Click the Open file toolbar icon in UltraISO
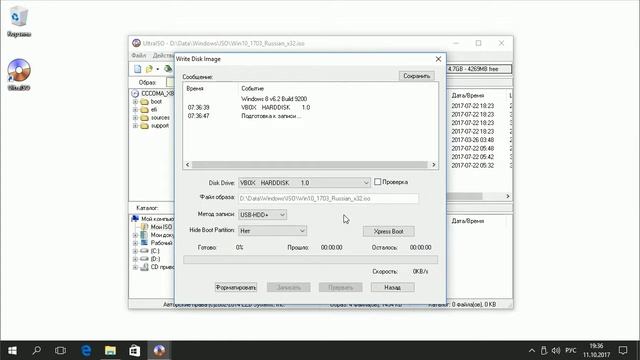The width and height of the screenshot is (640, 360). (149, 69)
